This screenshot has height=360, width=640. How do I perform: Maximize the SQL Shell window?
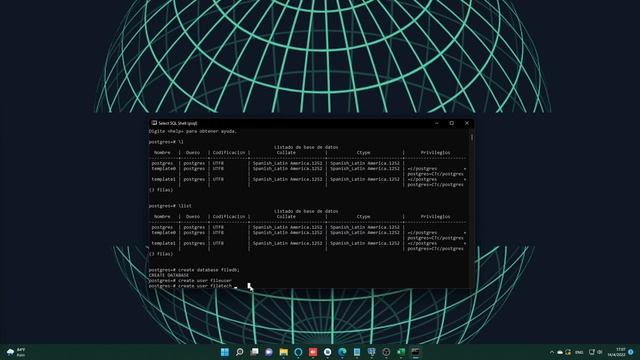point(451,123)
